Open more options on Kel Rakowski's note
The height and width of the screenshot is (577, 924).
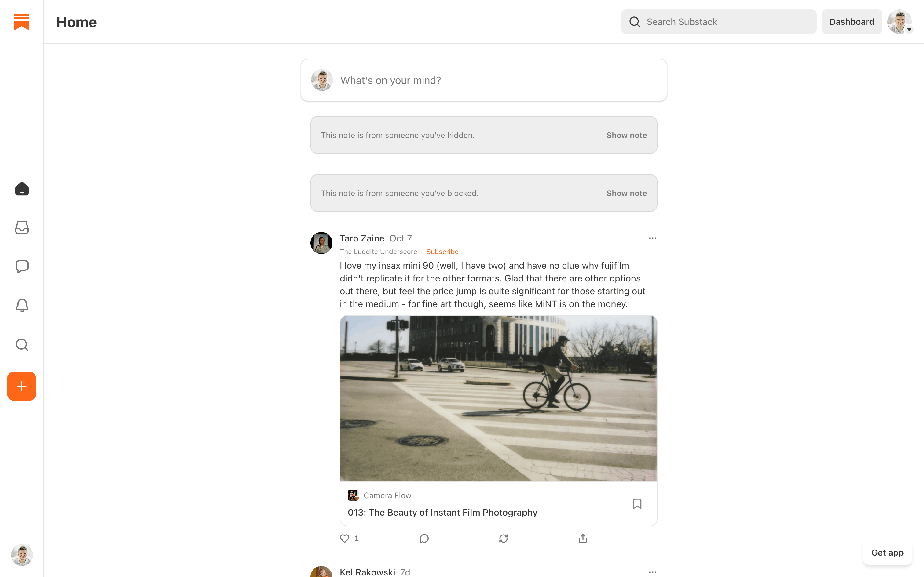tap(653, 572)
